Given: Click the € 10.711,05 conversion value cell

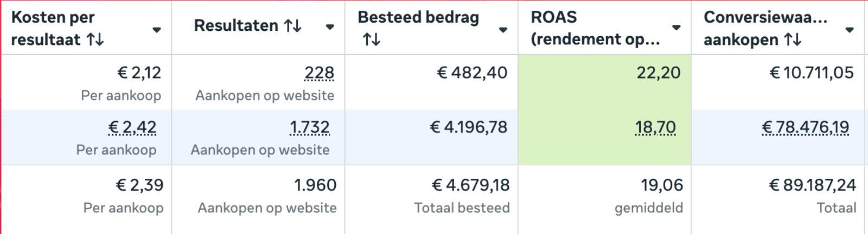Looking at the screenshot, I should point(811,73).
